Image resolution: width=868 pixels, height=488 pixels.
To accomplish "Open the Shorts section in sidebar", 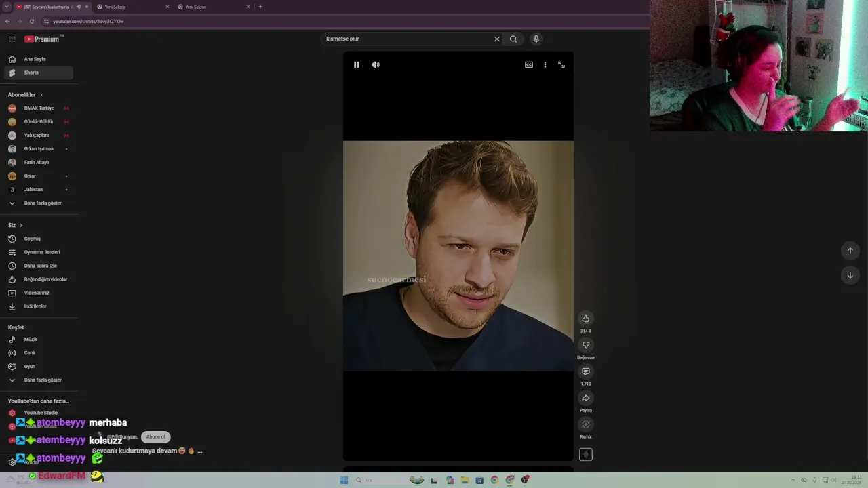I will (39, 73).
